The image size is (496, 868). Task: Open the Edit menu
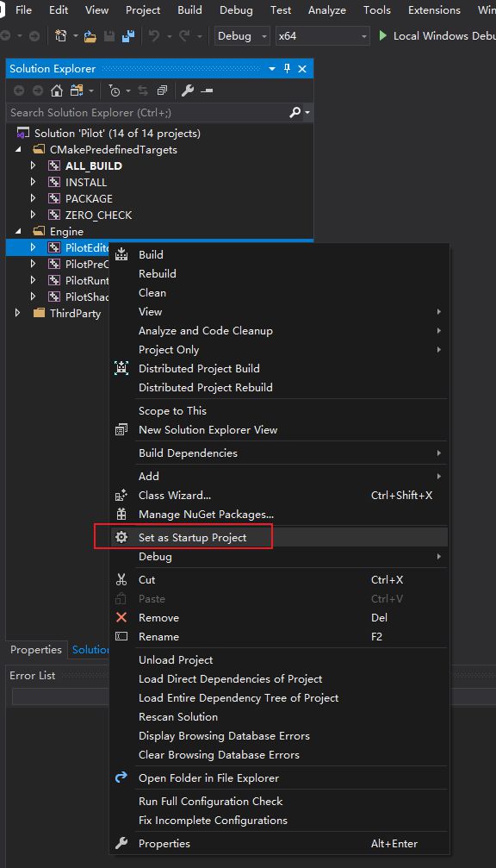[x=59, y=10]
